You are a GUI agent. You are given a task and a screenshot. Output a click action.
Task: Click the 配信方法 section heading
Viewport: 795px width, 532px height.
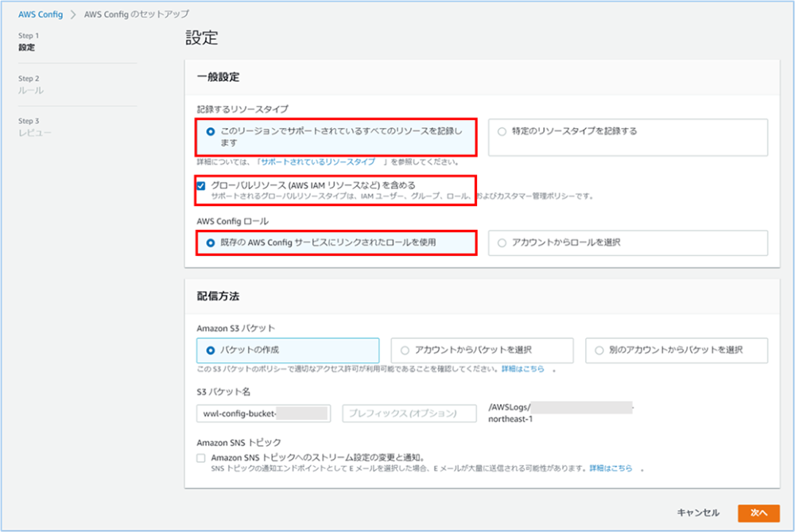pyautogui.click(x=218, y=296)
